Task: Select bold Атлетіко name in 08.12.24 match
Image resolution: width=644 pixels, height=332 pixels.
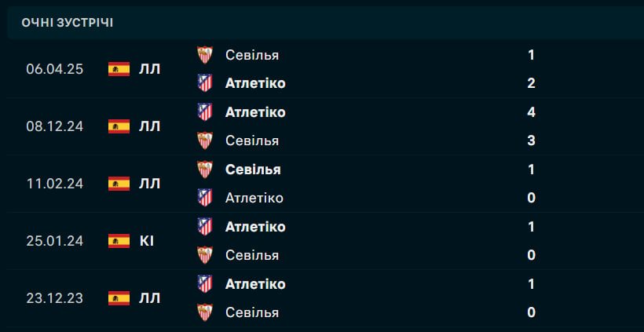Action: pos(255,112)
